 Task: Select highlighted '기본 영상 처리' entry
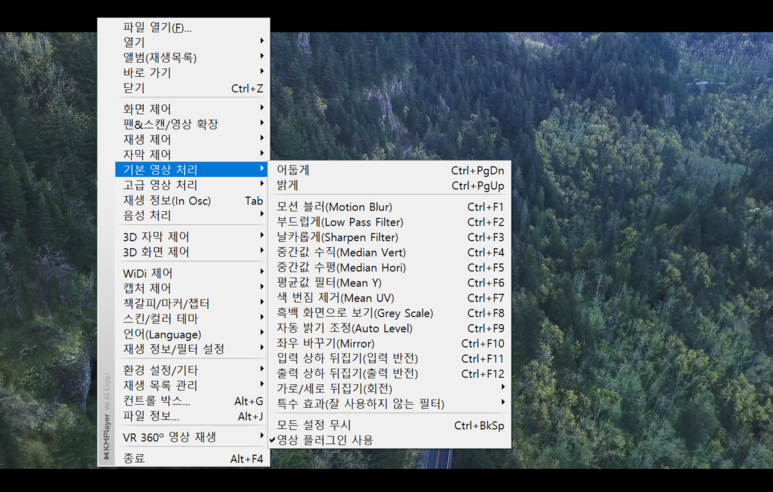(x=191, y=170)
